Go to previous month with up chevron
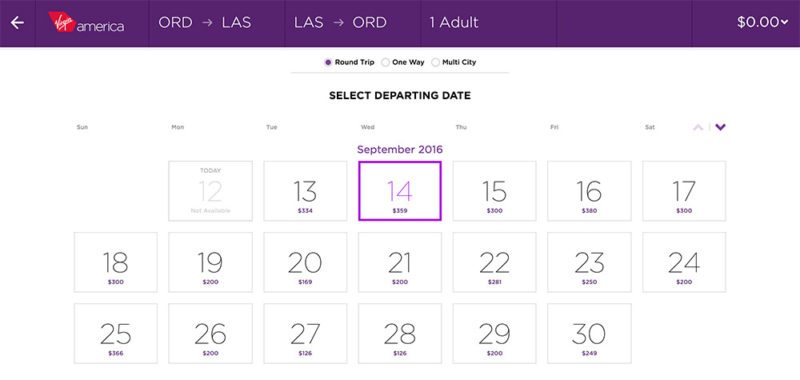 [698, 127]
